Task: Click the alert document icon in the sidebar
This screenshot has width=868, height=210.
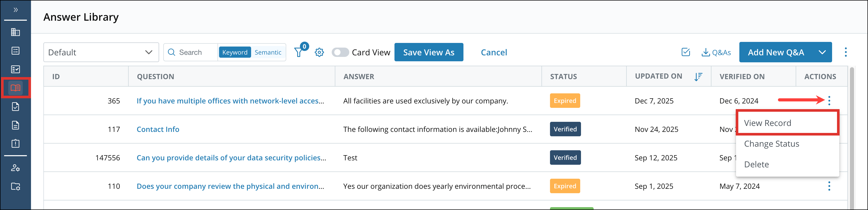Action: click(16, 143)
